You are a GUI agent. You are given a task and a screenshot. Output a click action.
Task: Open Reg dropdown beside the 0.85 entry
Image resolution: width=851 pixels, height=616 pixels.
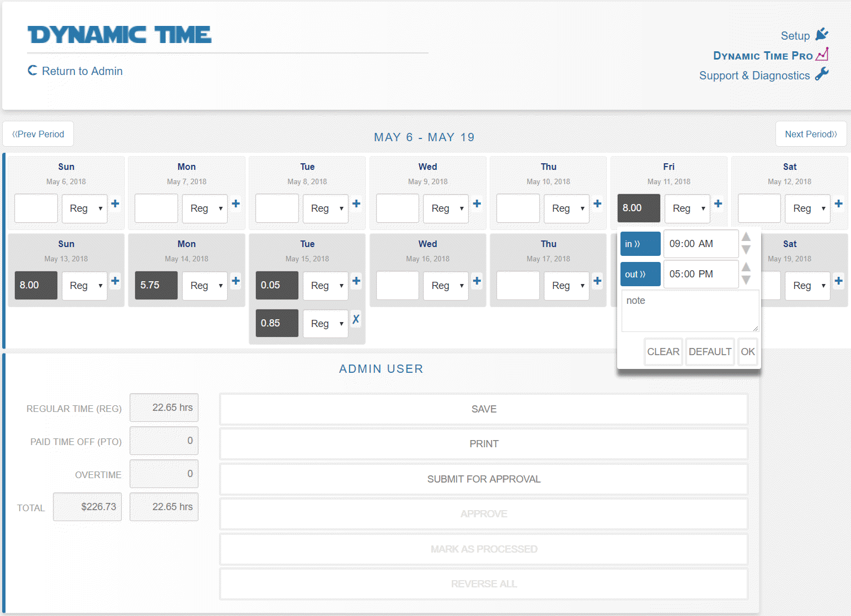click(325, 324)
